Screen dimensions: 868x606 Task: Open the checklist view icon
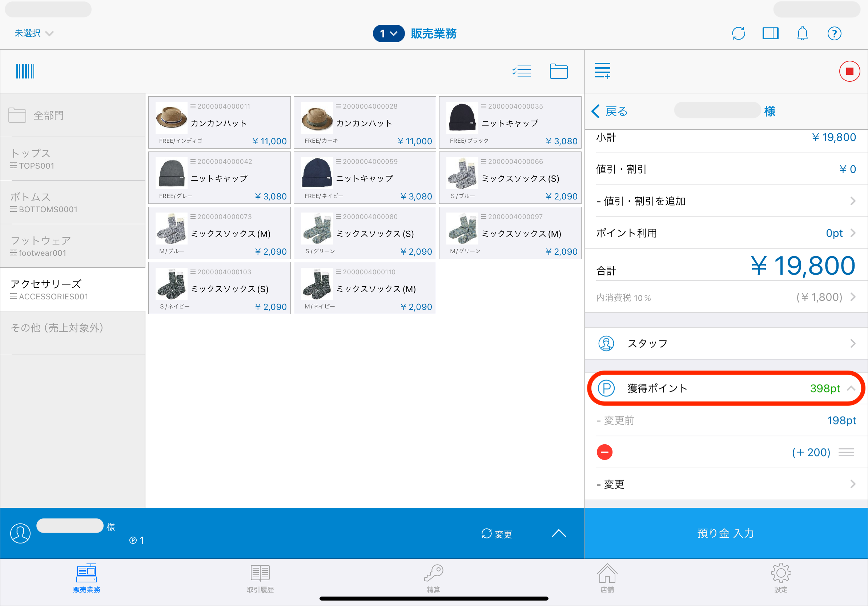pyautogui.click(x=521, y=71)
